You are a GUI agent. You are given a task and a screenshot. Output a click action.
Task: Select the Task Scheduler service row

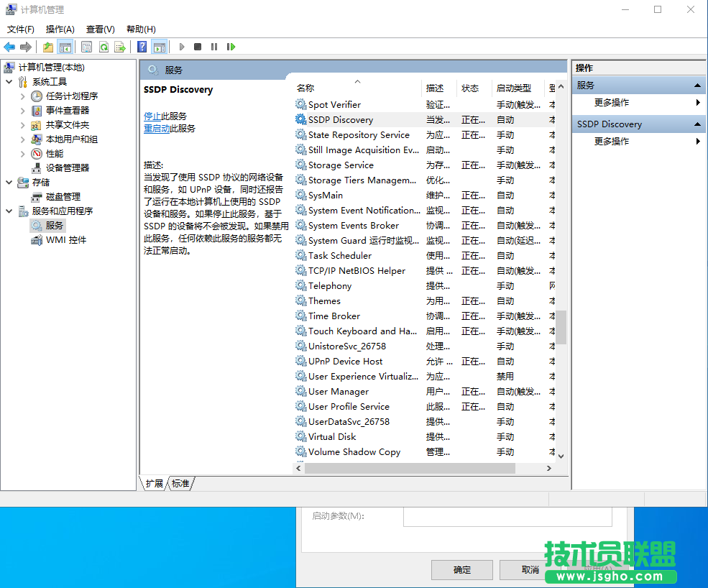[x=340, y=255]
